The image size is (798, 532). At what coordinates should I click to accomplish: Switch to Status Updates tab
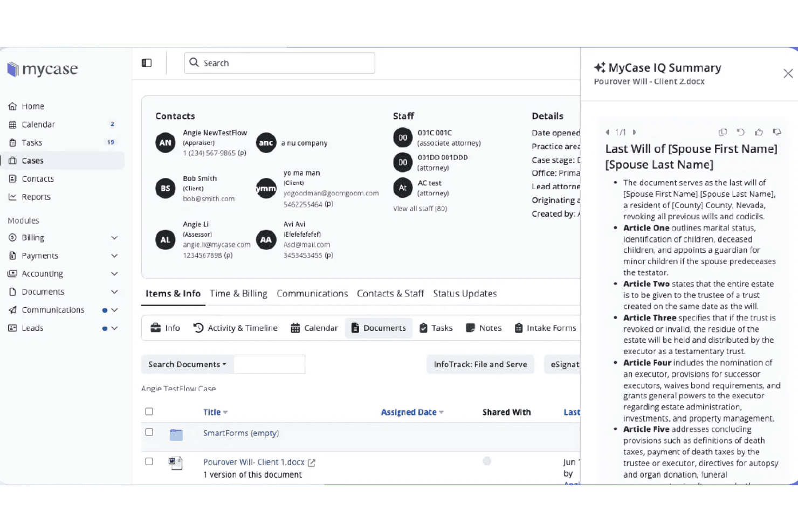click(x=465, y=294)
